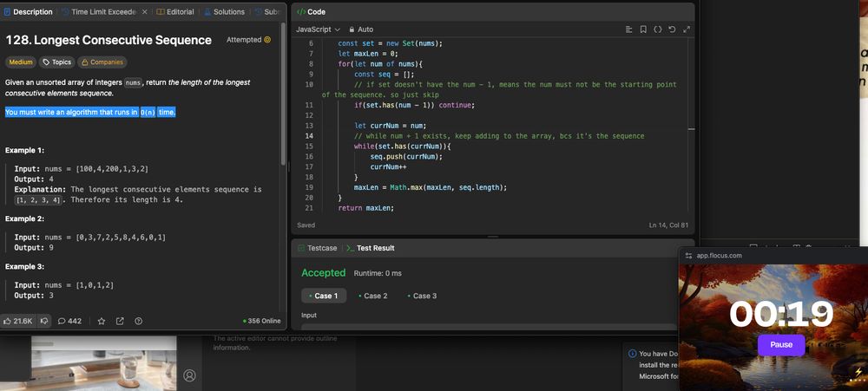The width and height of the screenshot is (868, 391).
Task: Select the Test Result tab
Action: 371,248
